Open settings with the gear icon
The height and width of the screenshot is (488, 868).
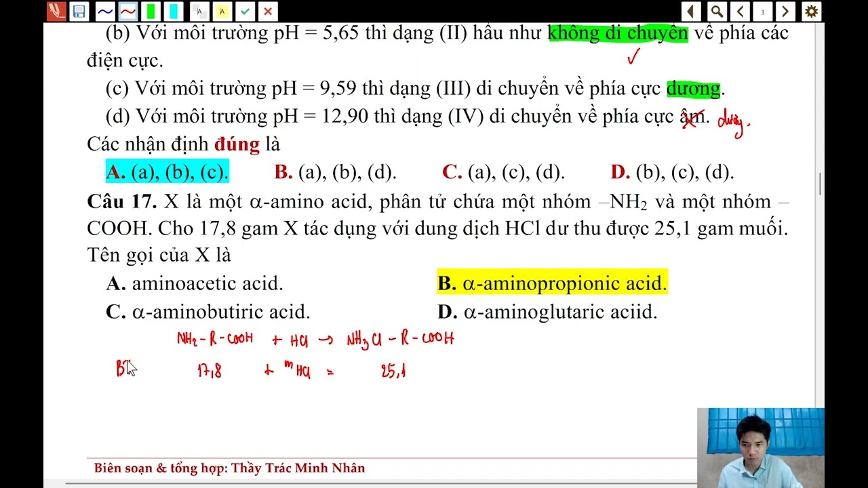(811, 11)
